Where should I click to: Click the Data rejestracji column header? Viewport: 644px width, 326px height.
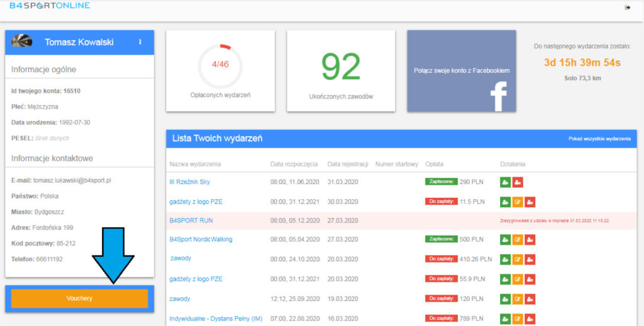coord(348,164)
